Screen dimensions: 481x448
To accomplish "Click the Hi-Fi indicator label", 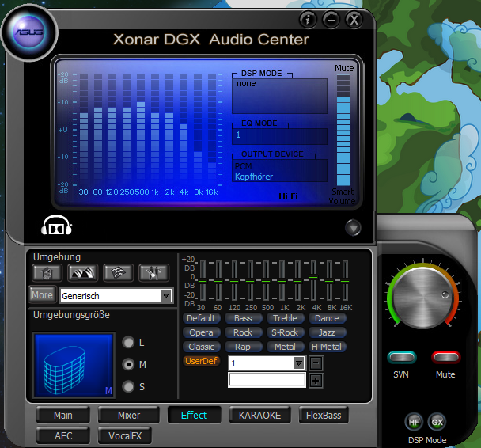I will (x=288, y=196).
